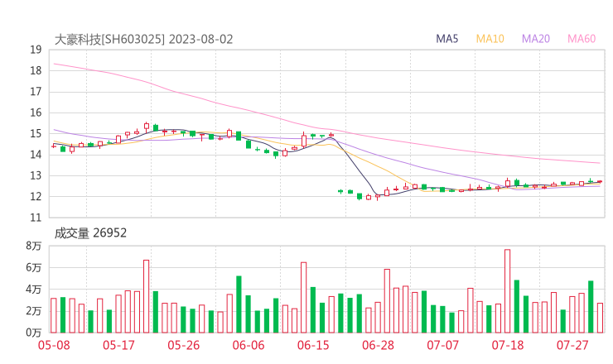Click the 0万 volume axis label
This screenshot has width=613, height=364.
(x=34, y=333)
